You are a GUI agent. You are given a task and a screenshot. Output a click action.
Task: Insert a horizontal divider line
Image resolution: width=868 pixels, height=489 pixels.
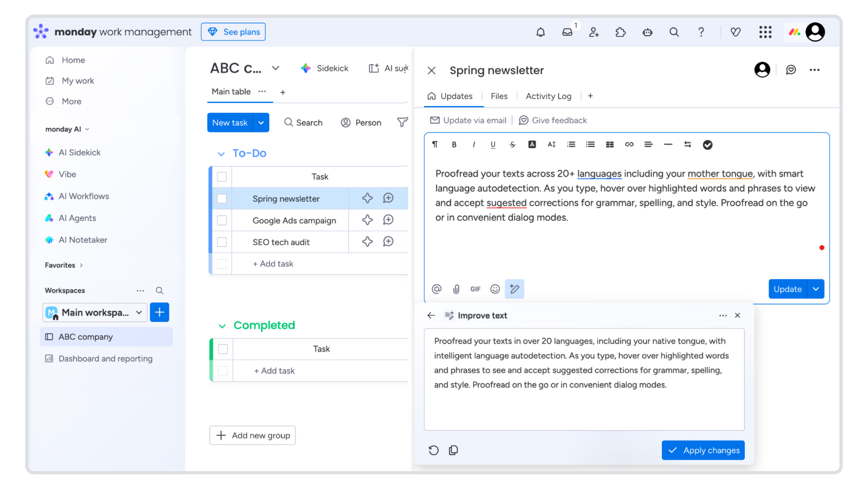[668, 145]
